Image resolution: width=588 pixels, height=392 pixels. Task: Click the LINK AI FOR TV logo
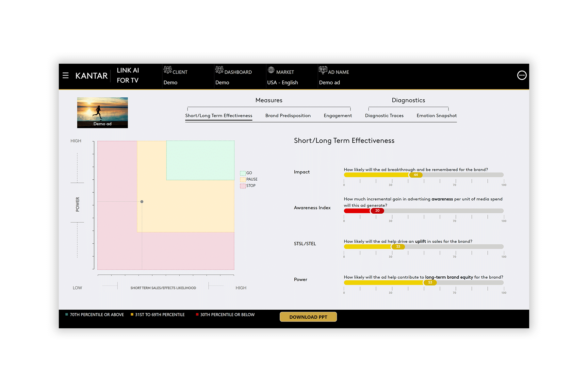128,75
